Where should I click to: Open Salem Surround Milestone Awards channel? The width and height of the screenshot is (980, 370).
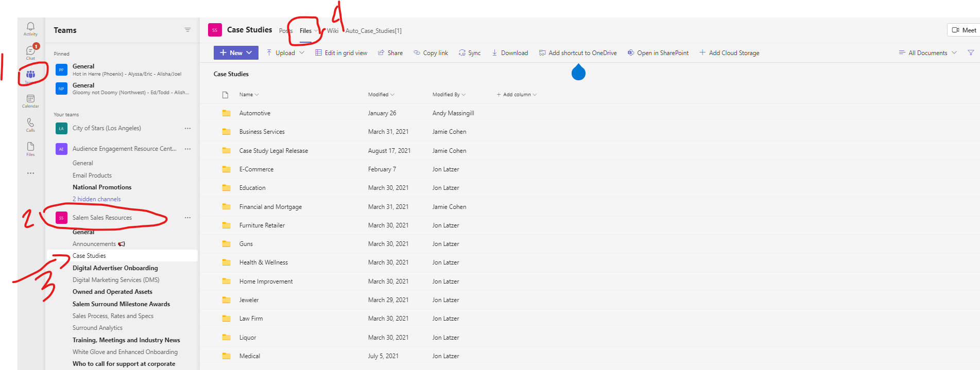tap(122, 304)
